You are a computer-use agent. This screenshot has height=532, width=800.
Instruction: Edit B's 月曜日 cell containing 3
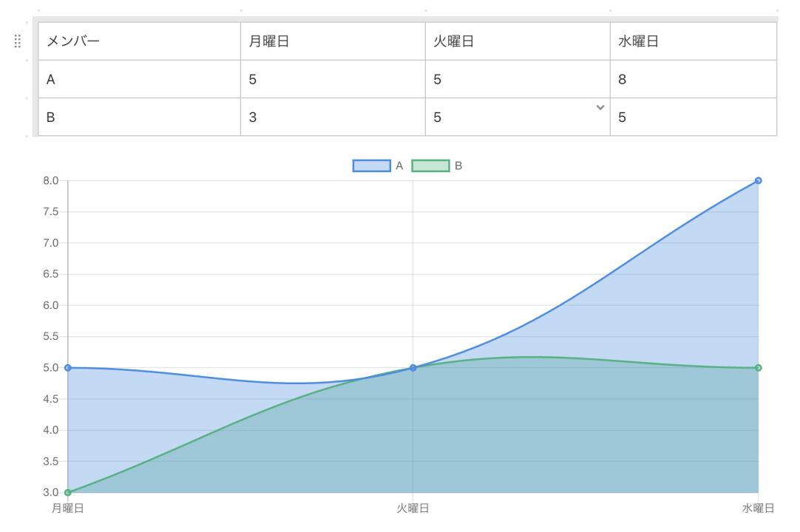pyautogui.click(x=332, y=117)
